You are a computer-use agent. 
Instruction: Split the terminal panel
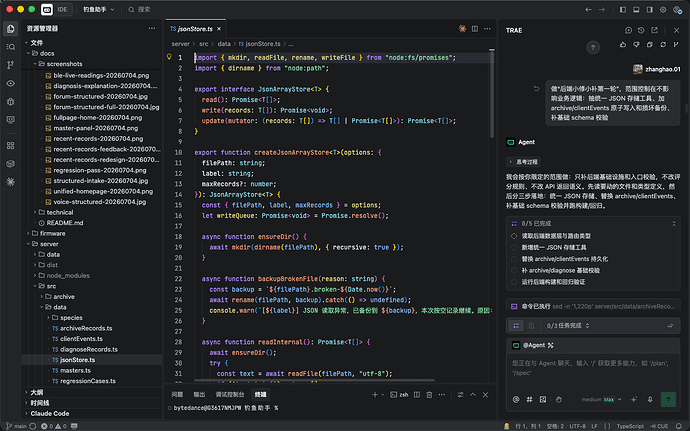(417, 395)
